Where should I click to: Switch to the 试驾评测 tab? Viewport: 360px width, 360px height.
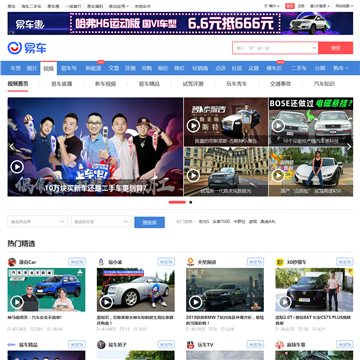coord(193,84)
